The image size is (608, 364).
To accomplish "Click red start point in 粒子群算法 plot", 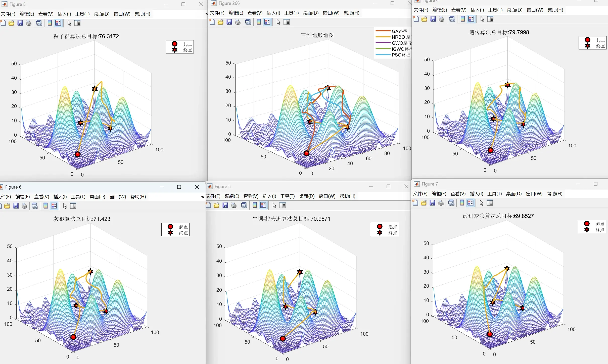I will [x=78, y=154].
